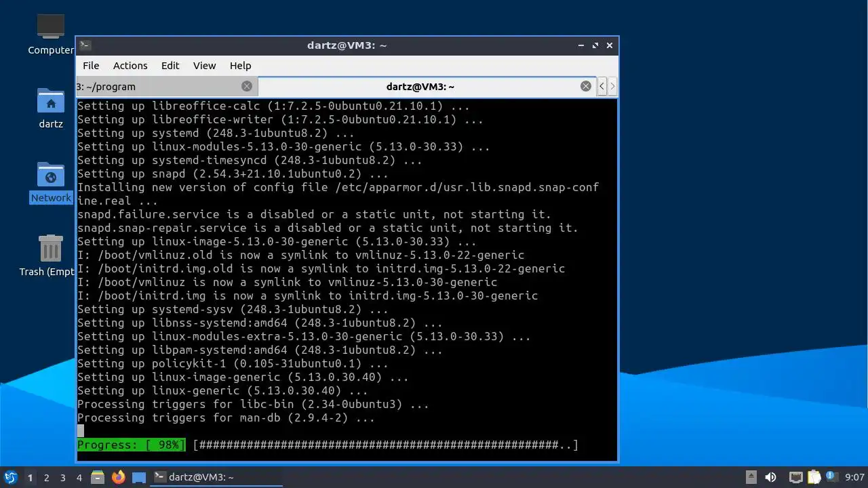Maximize the terminal window

point(595,45)
